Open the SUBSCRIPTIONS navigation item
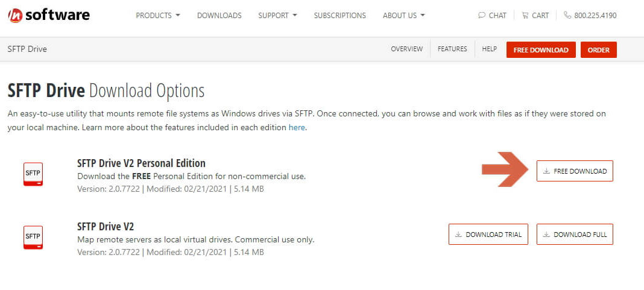The image size is (644, 290). click(x=339, y=16)
